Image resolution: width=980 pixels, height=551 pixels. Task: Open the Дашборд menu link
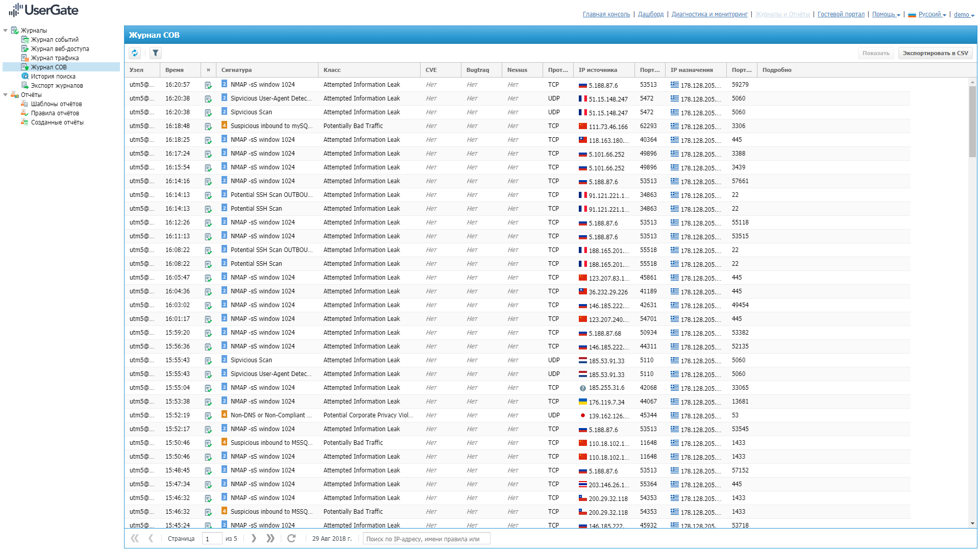point(651,14)
